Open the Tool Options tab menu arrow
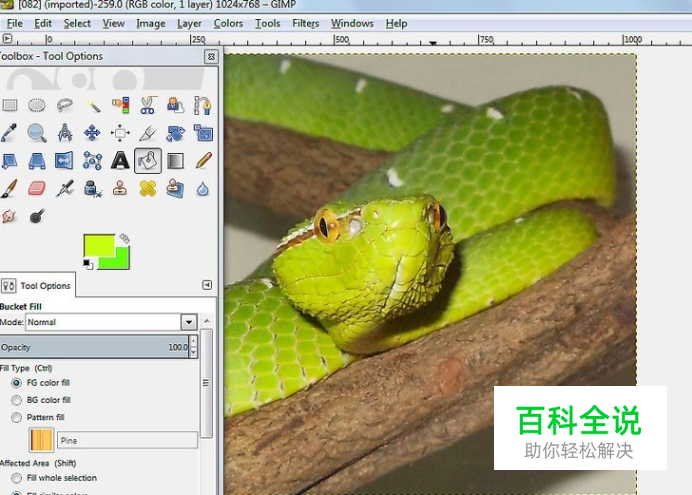 pos(207,285)
